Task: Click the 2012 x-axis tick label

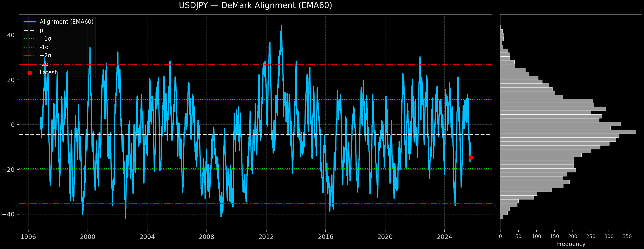Action: pyautogui.click(x=266, y=237)
